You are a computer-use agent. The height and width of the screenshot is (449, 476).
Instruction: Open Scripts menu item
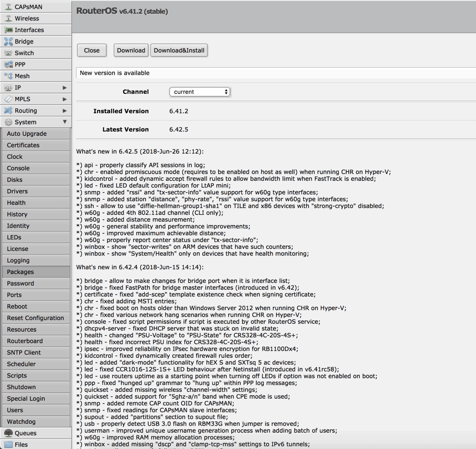[x=36, y=376]
